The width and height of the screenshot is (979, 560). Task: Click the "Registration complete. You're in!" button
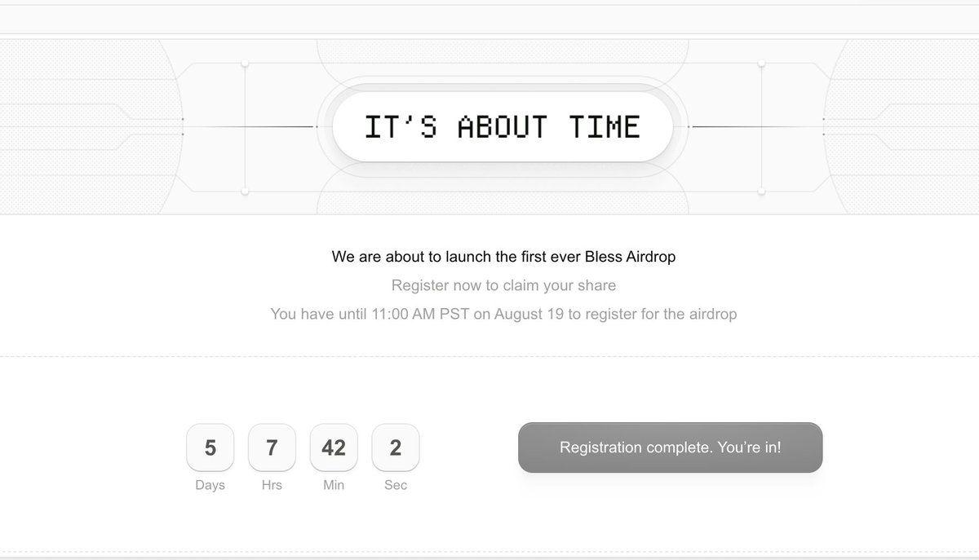pos(670,448)
